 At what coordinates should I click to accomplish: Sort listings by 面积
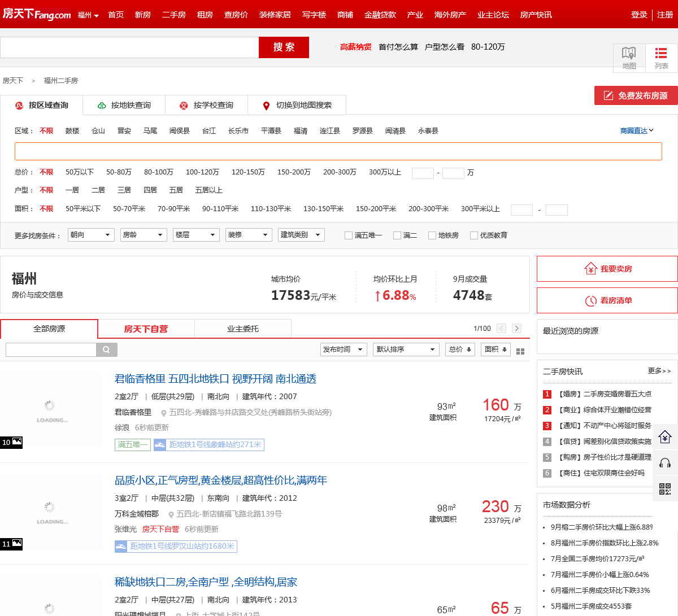pos(496,349)
